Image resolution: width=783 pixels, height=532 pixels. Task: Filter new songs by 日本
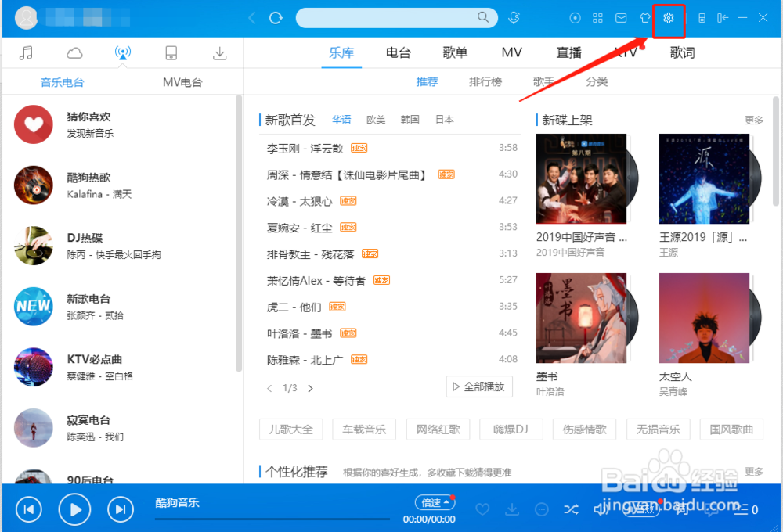[x=444, y=120]
